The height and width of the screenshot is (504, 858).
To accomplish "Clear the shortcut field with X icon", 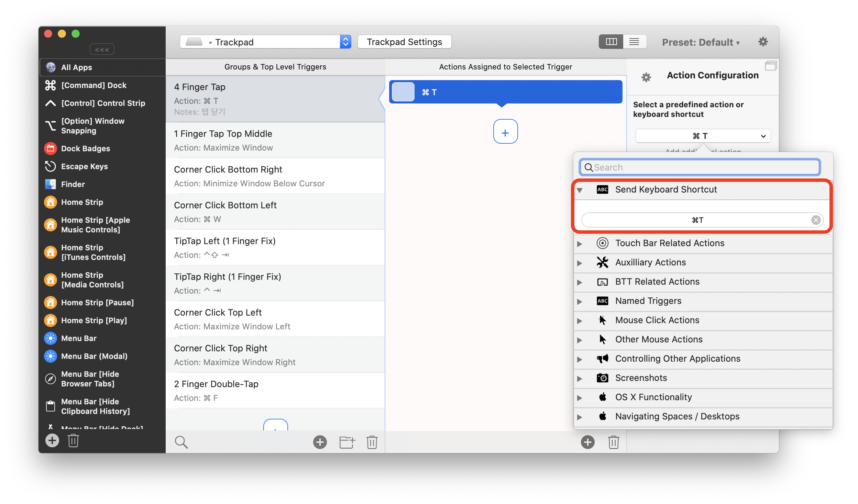I will tap(816, 220).
